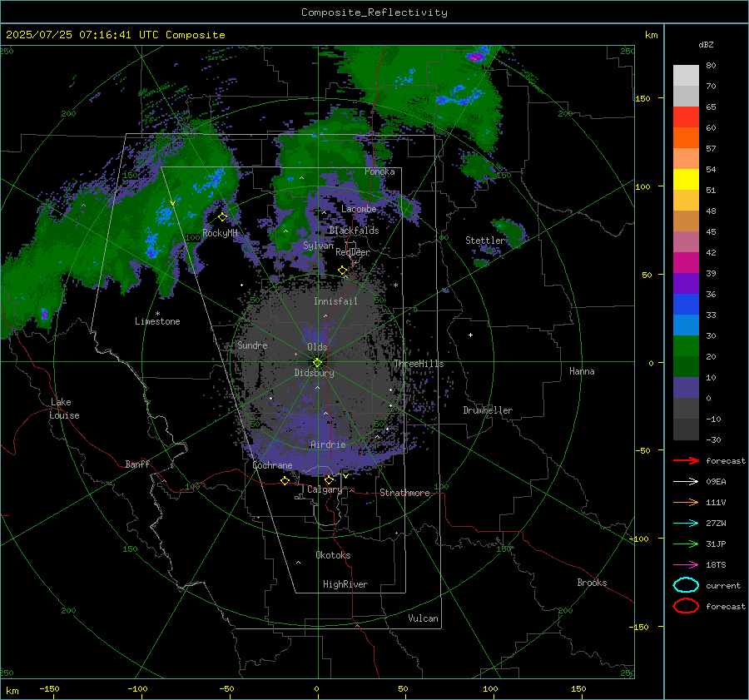This screenshot has height=700, width=749.
Task: Click the Strathmore city label
Action: pyautogui.click(x=404, y=493)
